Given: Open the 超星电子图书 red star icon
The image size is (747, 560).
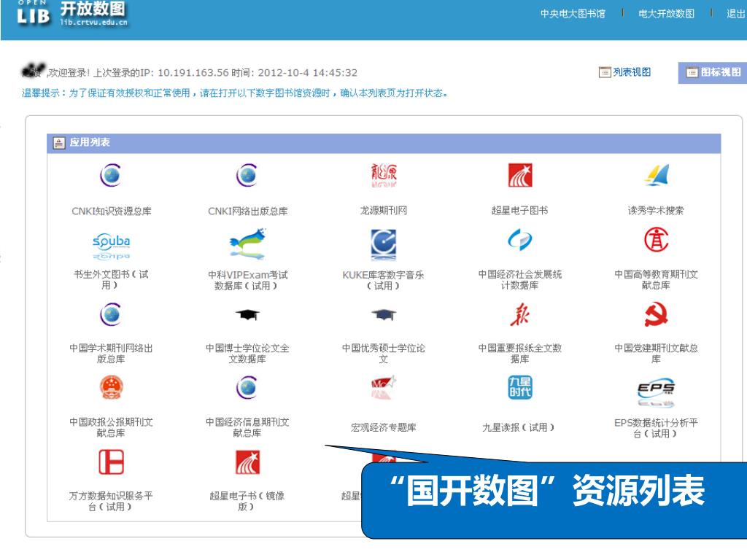Looking at the screenshot, I should pos(519,175).
